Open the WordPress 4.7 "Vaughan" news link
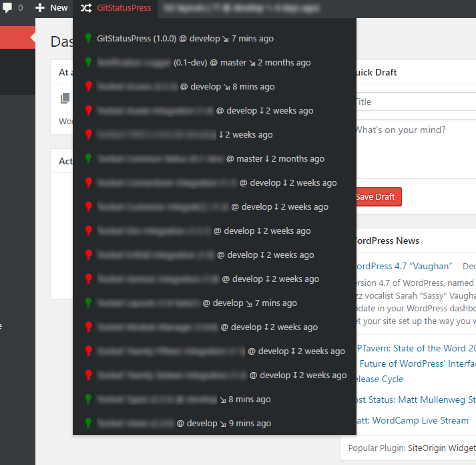The width and height of the screenshot is (476, 465). (404, 267)
